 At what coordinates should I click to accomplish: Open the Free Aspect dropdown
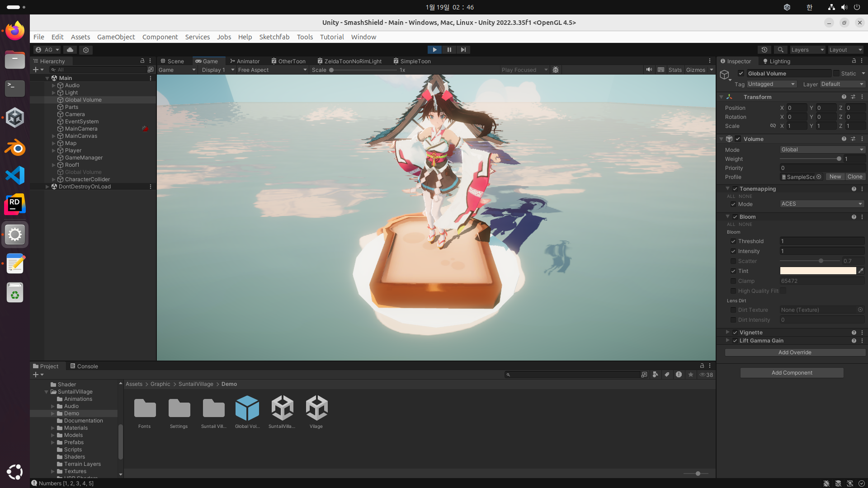(273, 70)
